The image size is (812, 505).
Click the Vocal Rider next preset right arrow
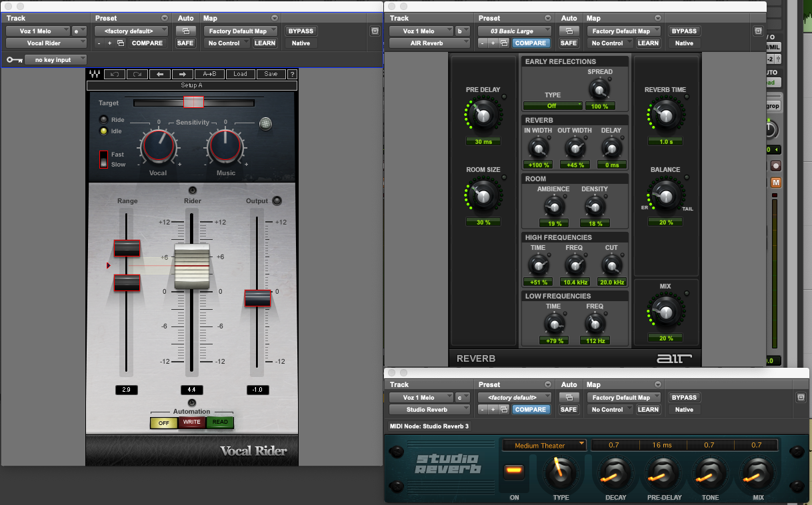(182, 74)
